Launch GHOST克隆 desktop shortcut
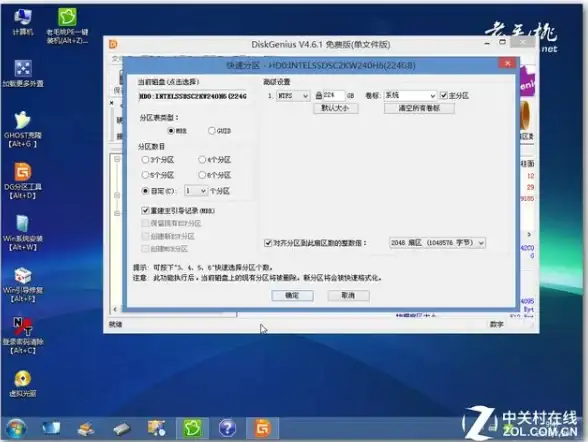The height and width of the screenshot is (442, 588). (23, 129)
